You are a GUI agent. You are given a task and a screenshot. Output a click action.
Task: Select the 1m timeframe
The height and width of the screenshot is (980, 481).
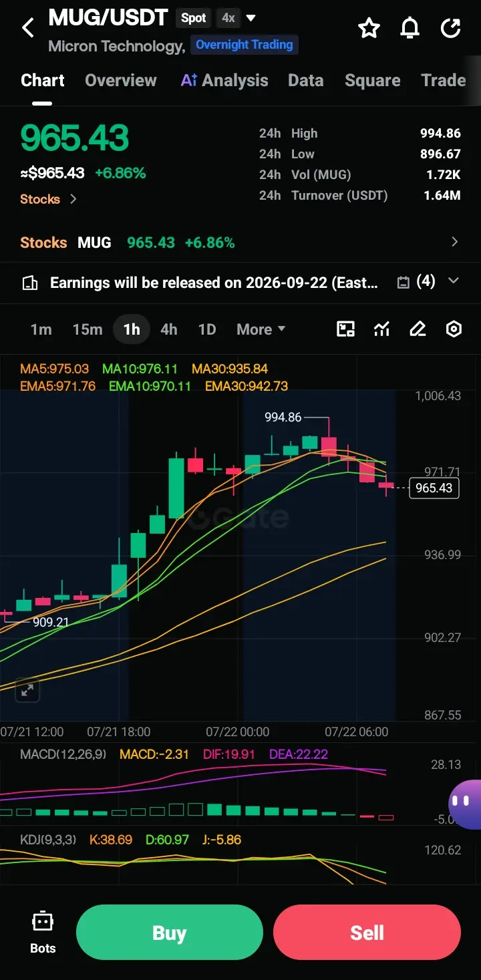[41, 329]
